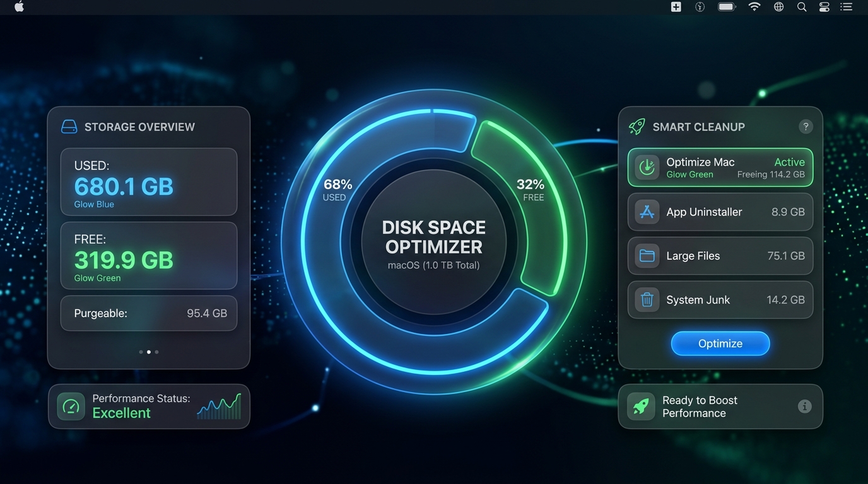This screenshot has width=868, height=484.
Task: Open info icon on Ready to Boost
Action: tap(804, 406)
